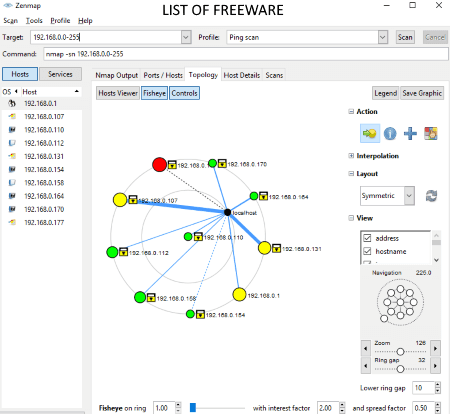
Task: Toggle the address view checkbox
Action: coord(367,238)
